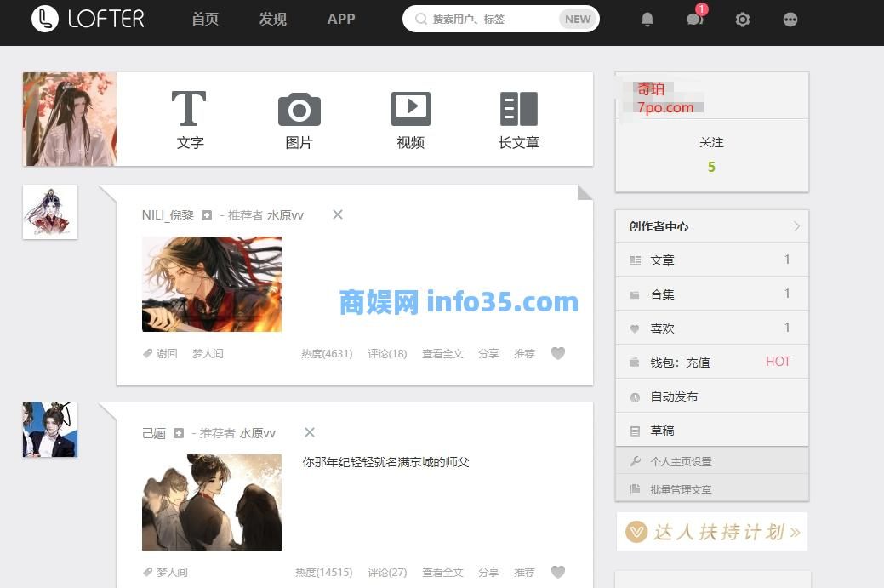Open the APP nav item
884x588 pixels.
341,20
